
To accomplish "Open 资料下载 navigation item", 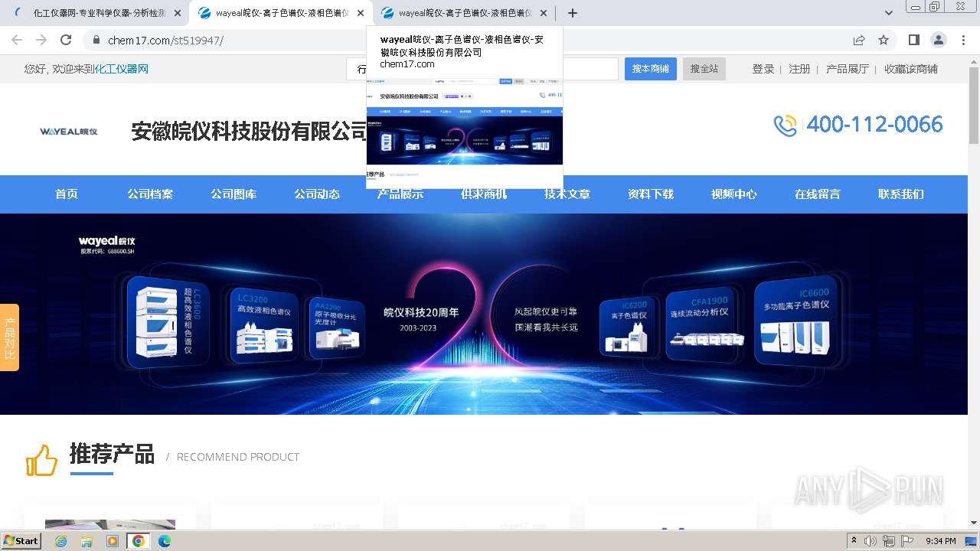I will click(651, 194).
